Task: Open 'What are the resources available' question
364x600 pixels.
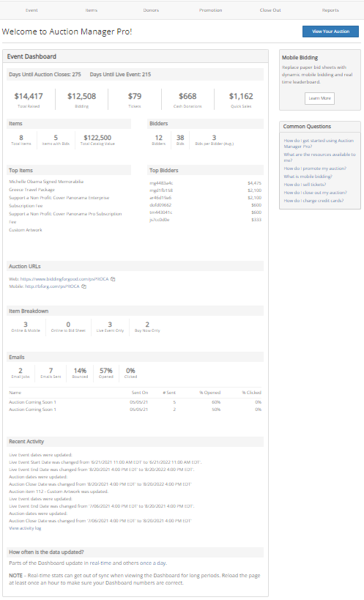Action: coord(319,158)
